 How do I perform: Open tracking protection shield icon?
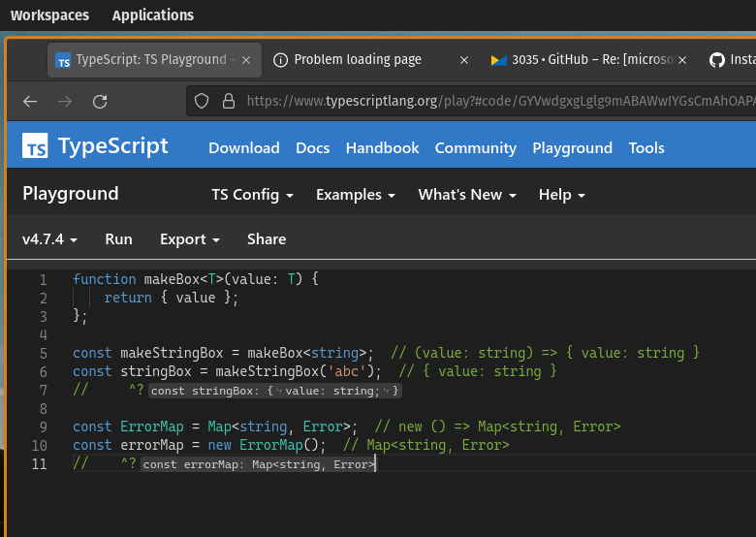coord(202,101)
